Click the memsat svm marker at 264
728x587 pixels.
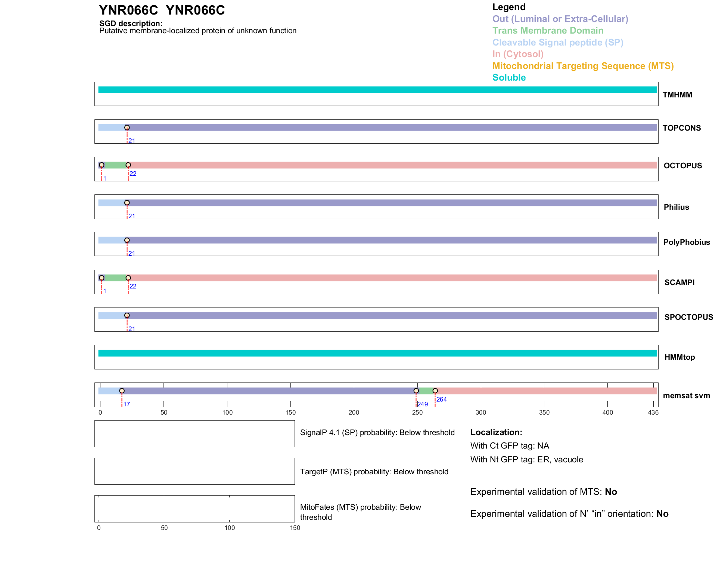click(x=435, y=391)
